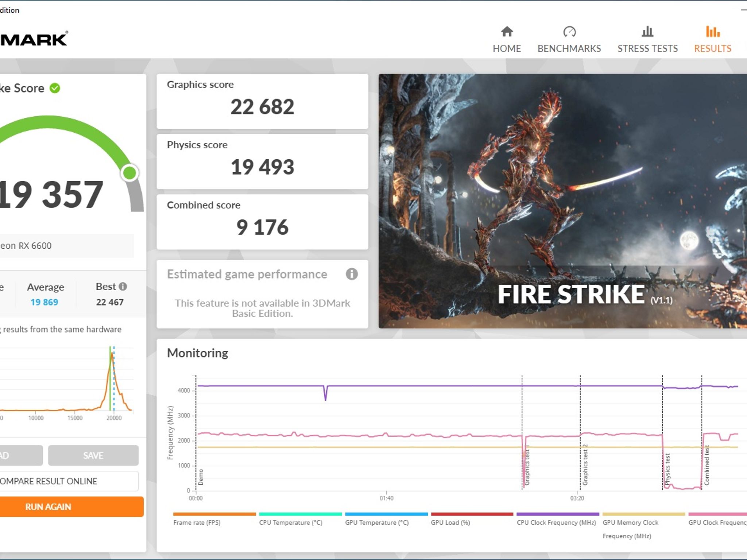Viewport: 747px width, 560px height.
Task: Open the STRESS TESTS tab label
Action: [x=647, y=48]
